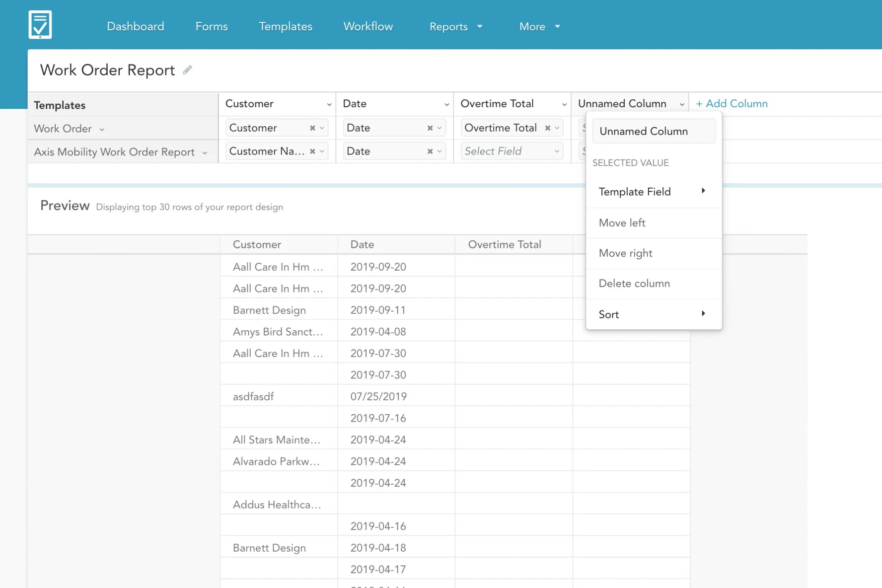
Task: Collapse the Unnamed Column header menu
Action: pos(682,104)
